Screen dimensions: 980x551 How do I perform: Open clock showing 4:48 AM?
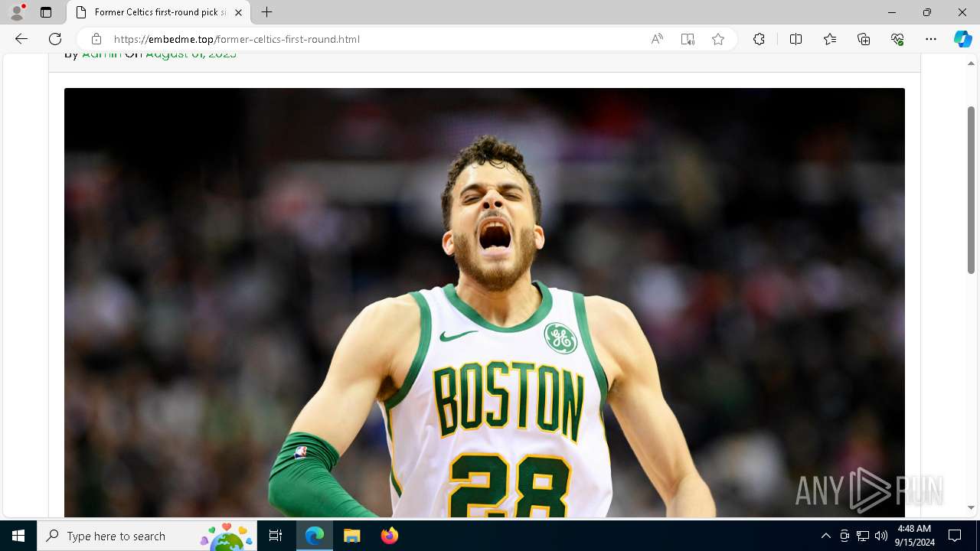tap(913, 536)
